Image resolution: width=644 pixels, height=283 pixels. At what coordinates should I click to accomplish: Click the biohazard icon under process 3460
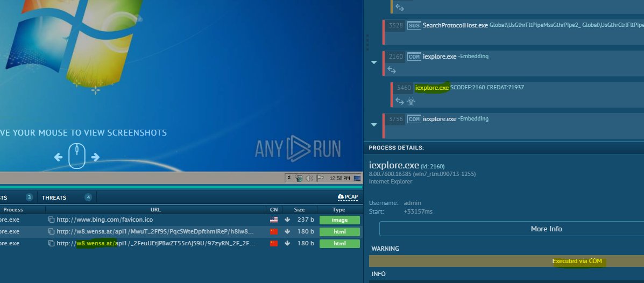coord(411,101)
